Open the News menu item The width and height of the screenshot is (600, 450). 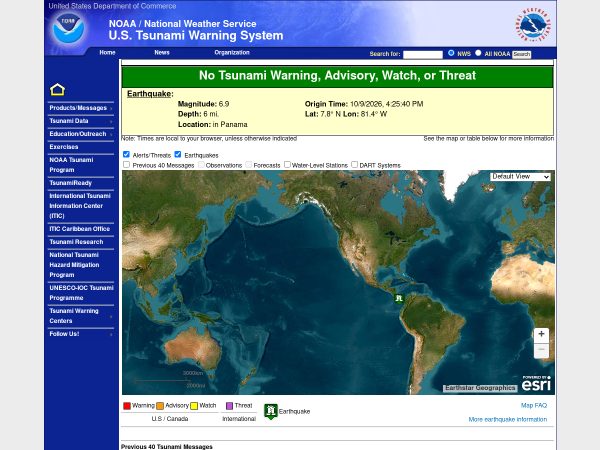pos(162,52)
